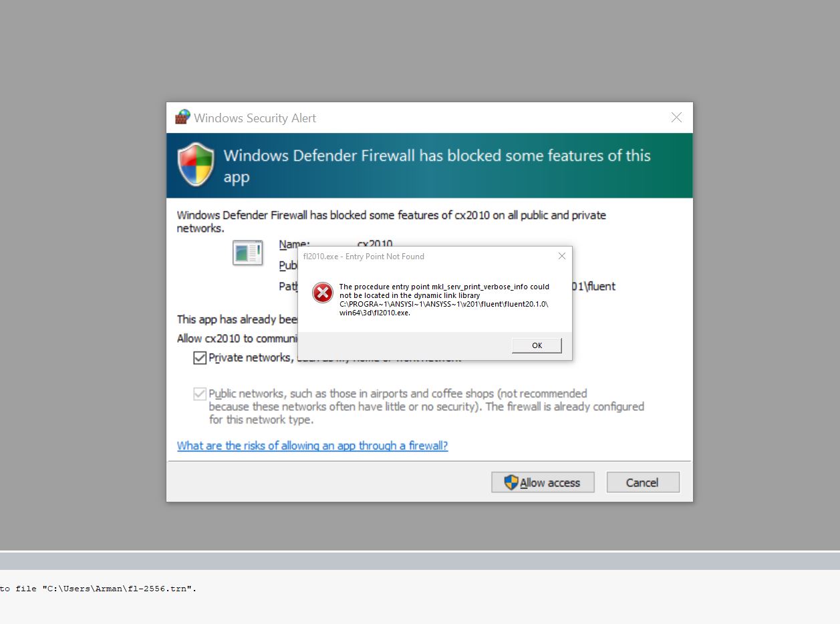Cancel the Windows Security Alert dialog
840x624 pixels.
point(643,482)
